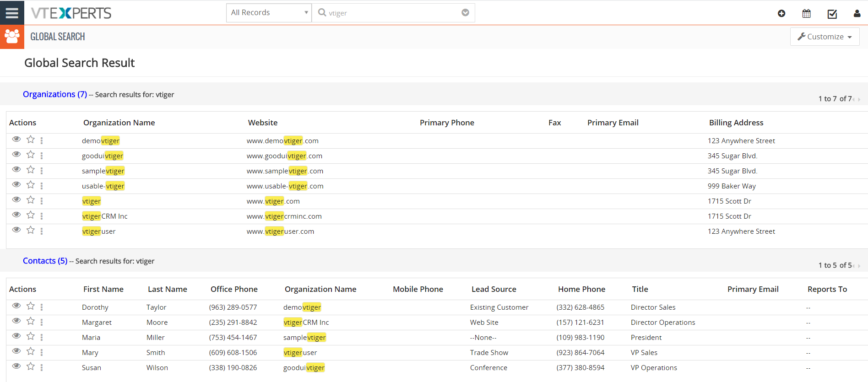Sort by Billing Address column header

pos(736,123)
